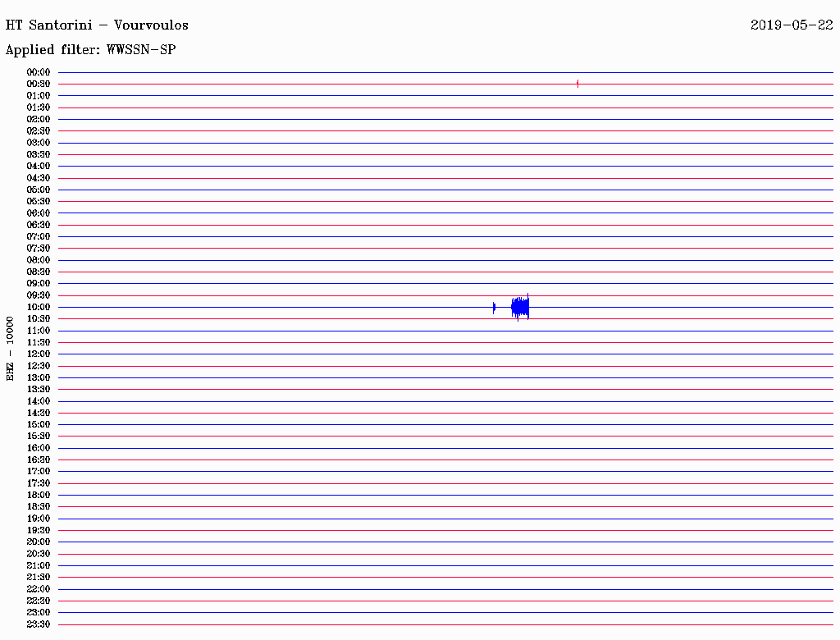Click the small precursor spike on 10:00 trace
The image size is (840, 640).
494,308
